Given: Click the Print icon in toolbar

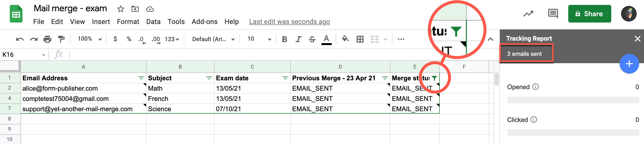Looking at the screenshot, I should (47, 39).
